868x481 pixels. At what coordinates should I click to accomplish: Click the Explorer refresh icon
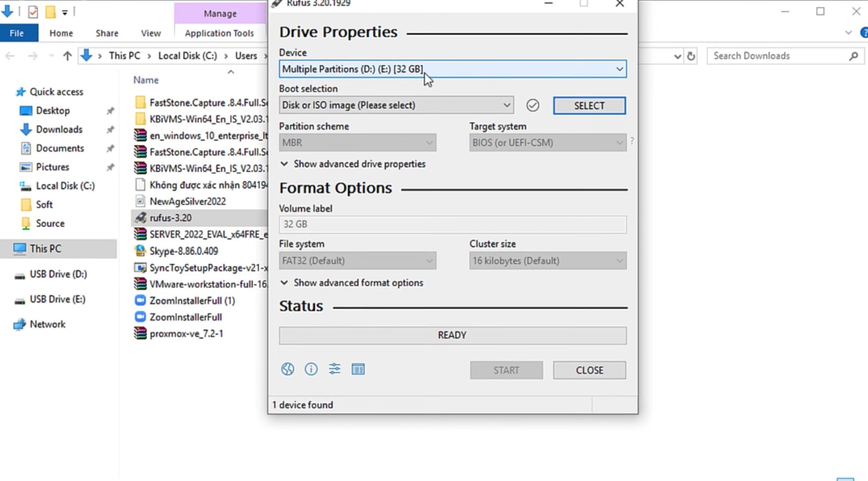click(x=691, y=56)
